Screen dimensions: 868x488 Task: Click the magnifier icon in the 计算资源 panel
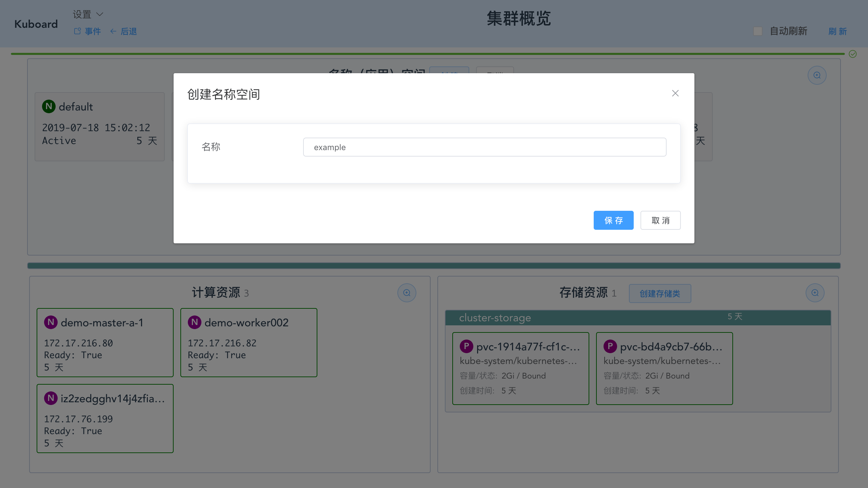407,292
